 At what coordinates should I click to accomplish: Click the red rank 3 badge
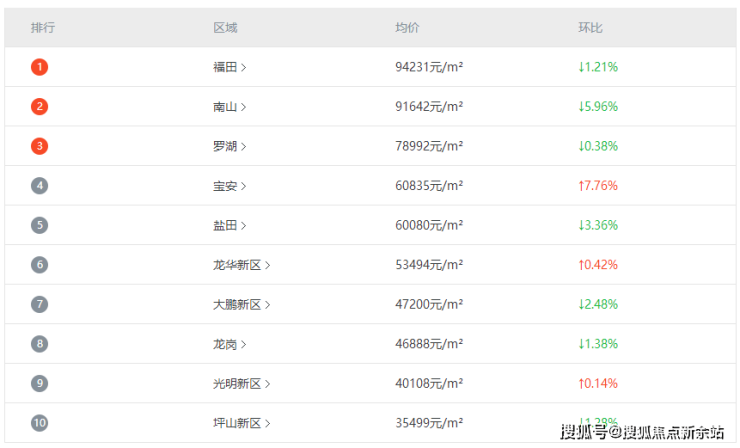(x=39, y=146)
